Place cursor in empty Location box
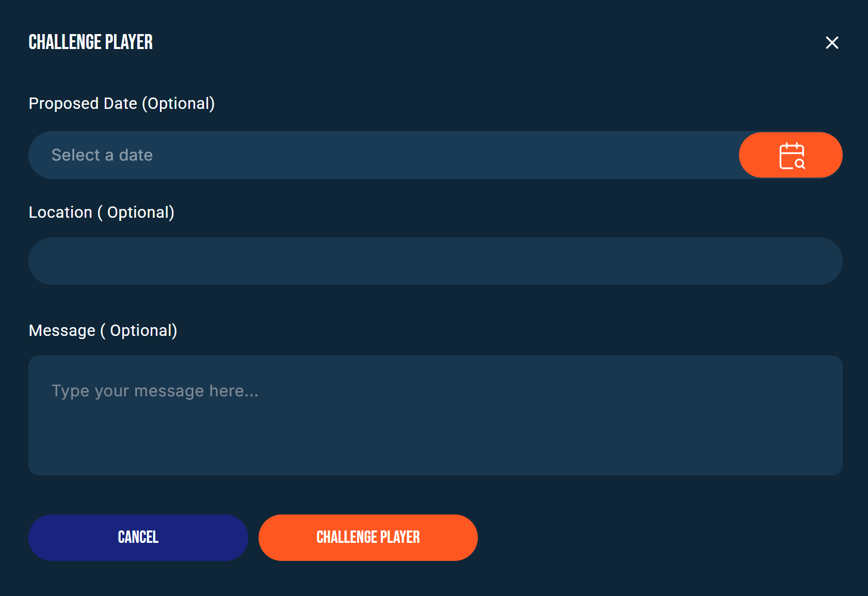868x596 pixels. 435,261
